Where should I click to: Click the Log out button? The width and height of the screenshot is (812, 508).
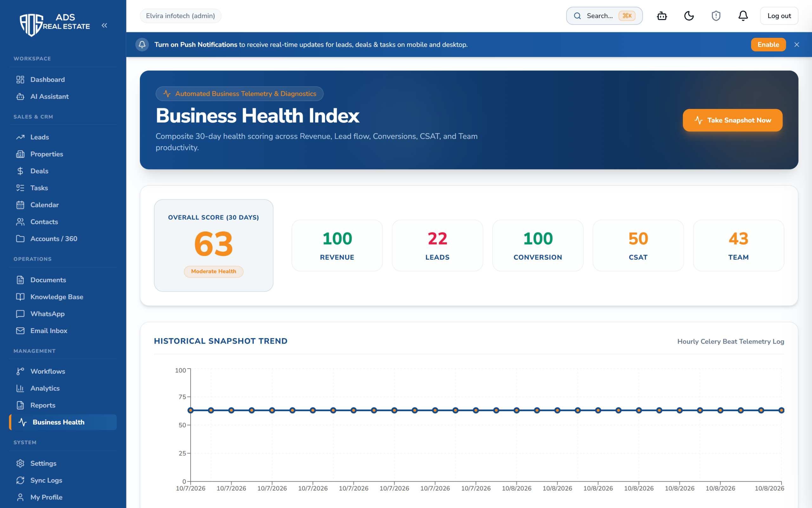pos(779,16)
